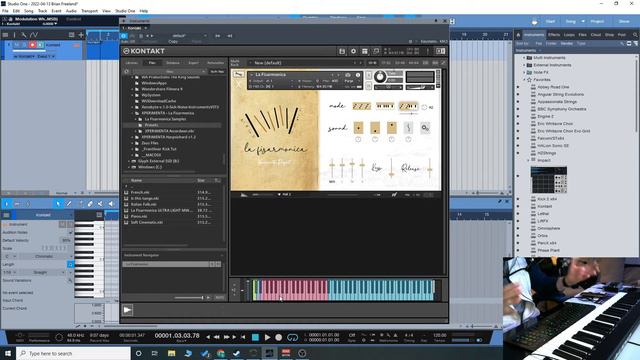Screen dimensions: 640x360
Task: Click the Kontakt info panel icon at header right
Action: pyautogui.click(x=440, y=51)
